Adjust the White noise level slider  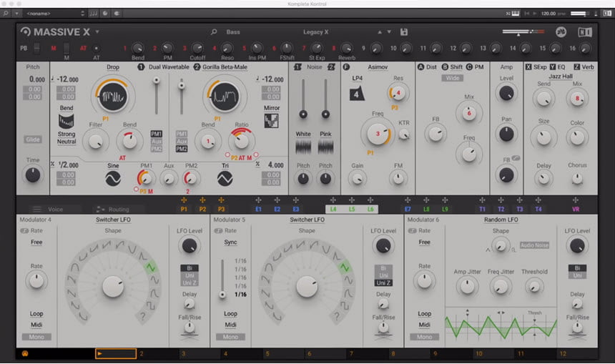[x=303, y=98]
